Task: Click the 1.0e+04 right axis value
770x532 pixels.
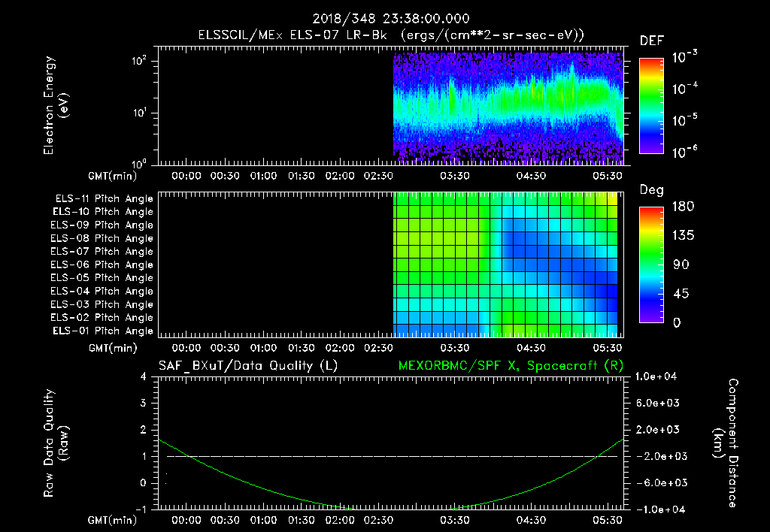Action: 656,376
